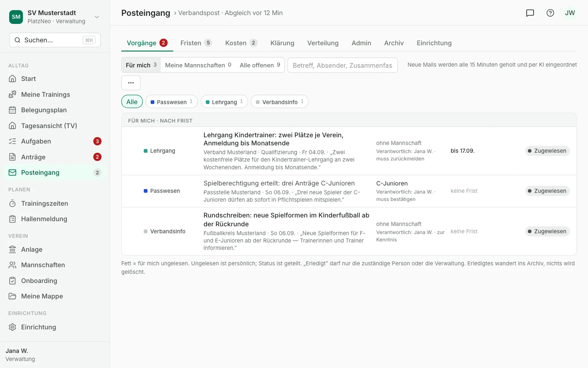Click the Betreff, Absender search input
Image resolution: width=588 pixels, height=368 pixels.
click(x=343, y=65)
